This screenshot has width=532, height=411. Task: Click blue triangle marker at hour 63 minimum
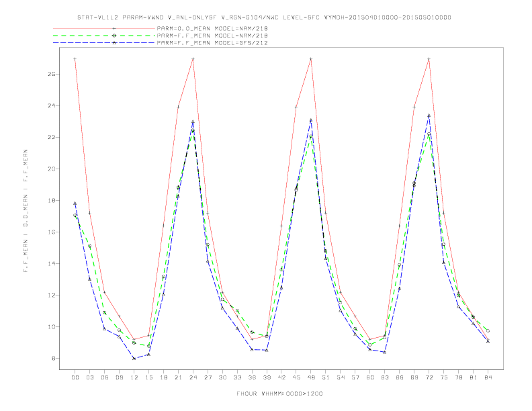pos(385,352)
